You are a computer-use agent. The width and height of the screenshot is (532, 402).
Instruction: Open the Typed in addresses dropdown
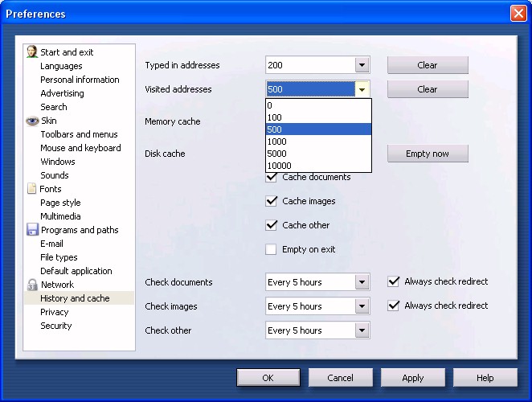click(x=362, y=65)
